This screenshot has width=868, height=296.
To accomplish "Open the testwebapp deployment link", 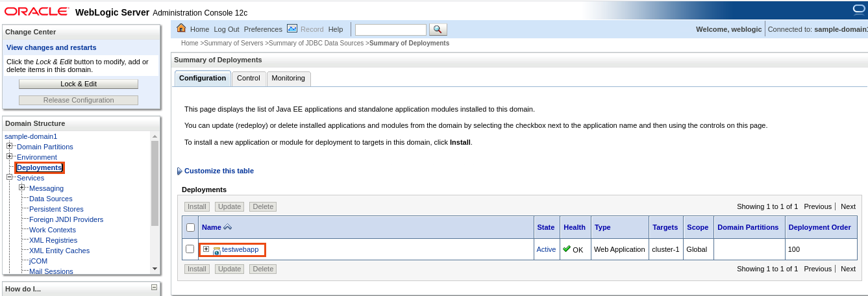I will [240, 249].
